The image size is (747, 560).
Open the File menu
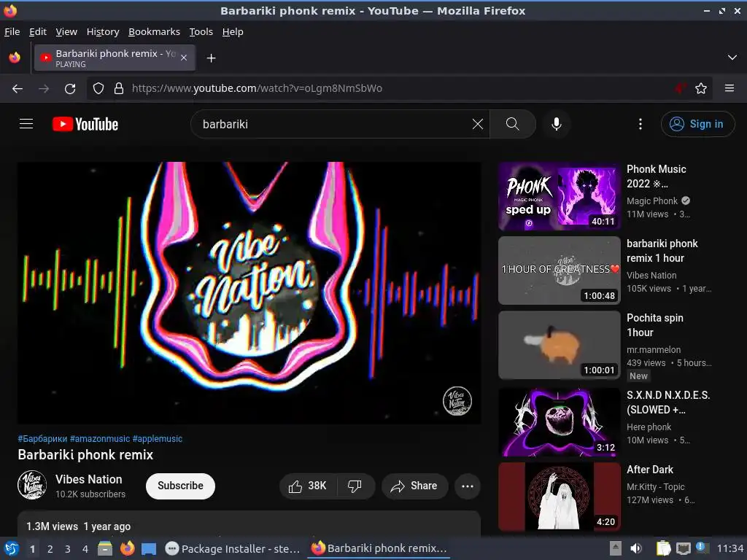(x=12, y=32)
